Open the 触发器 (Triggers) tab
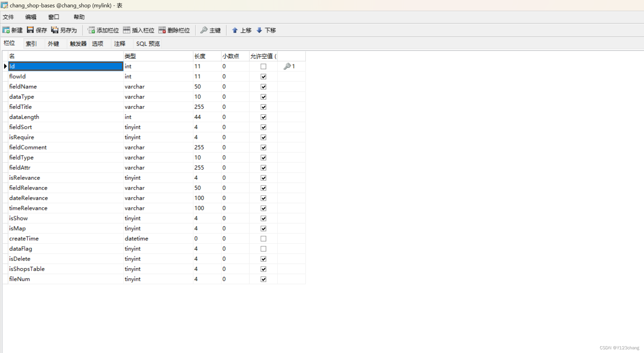 (78, 44)
